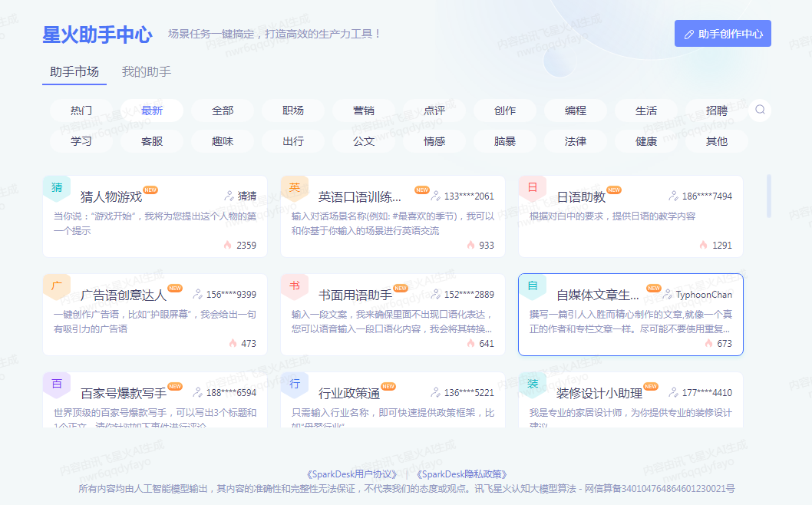Click the author icon beside 猜猜
The height and width of the screenshot is (505, 812).
tap(229, 196)
